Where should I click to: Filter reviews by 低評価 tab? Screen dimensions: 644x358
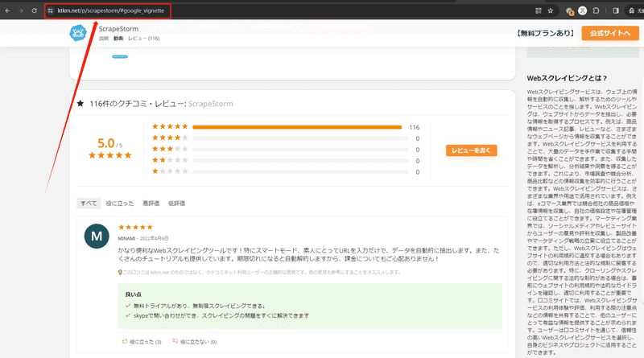pyautogui.click(x=176, y=204)
